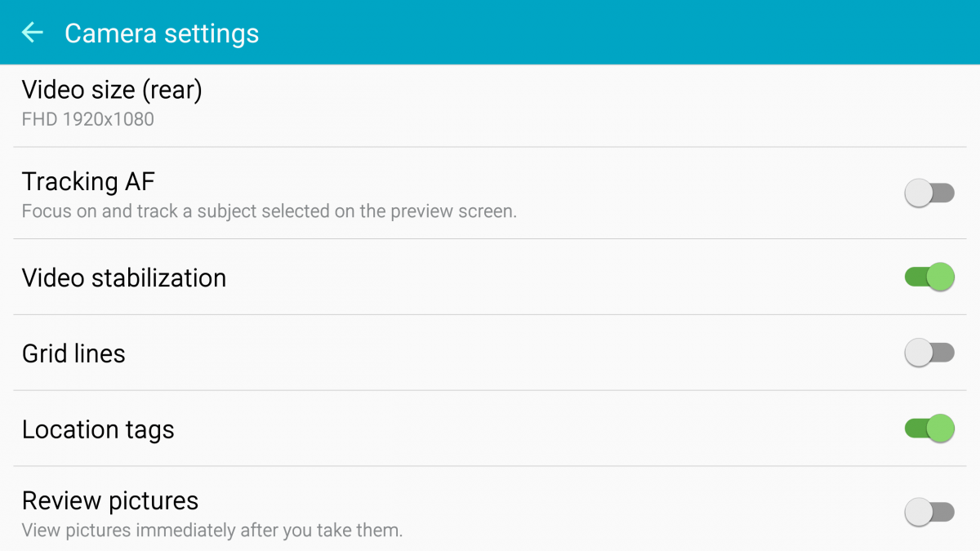980x551 pixels.
Task: Click the 'View pictures immediately' description text
Action: click(212, 531)
